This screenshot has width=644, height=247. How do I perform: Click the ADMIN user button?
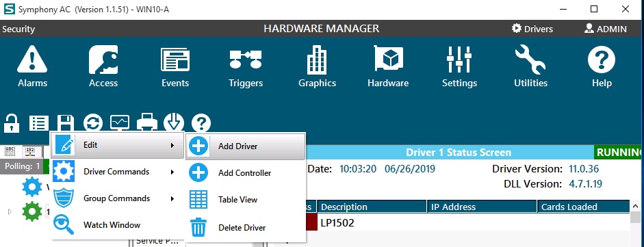606,29
